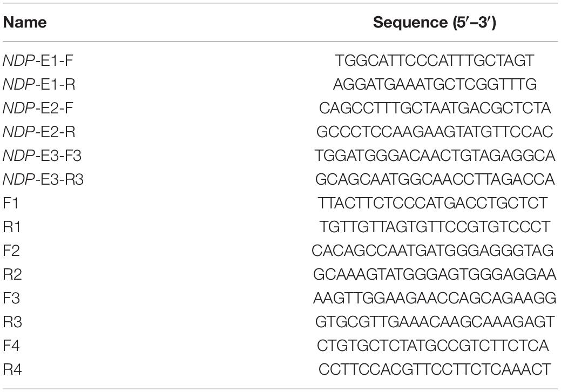Click the R1 primer name
This screenshot has width=561, height=392.
[12, 227]
